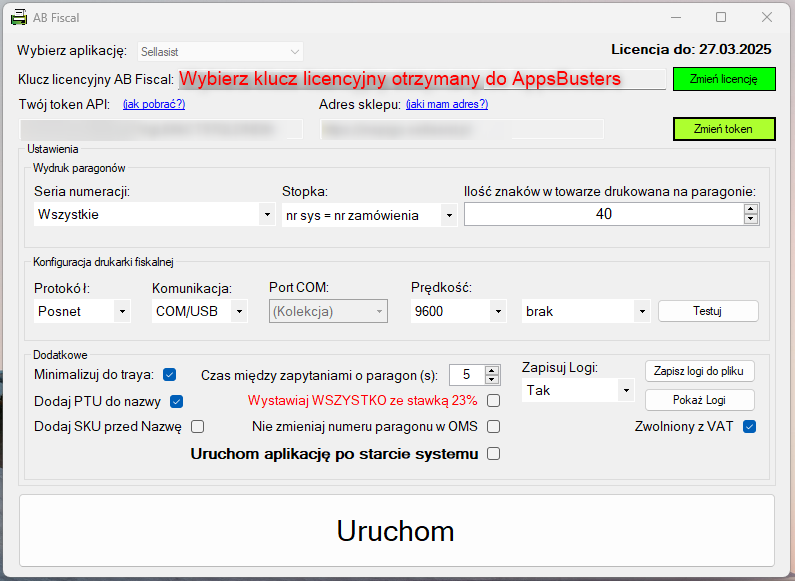Enable Uruchom aplikację po starcie systemu

[x=493, y=454]
